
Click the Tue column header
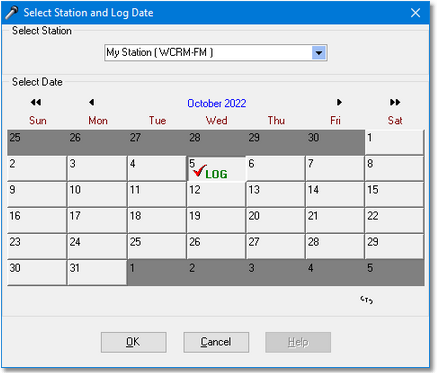pos(157,120)
